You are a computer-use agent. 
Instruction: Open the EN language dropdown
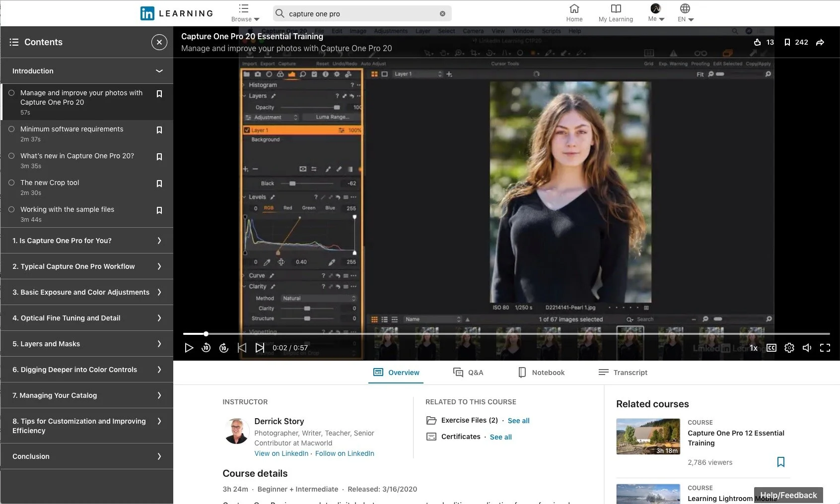(x=685, y=13)
